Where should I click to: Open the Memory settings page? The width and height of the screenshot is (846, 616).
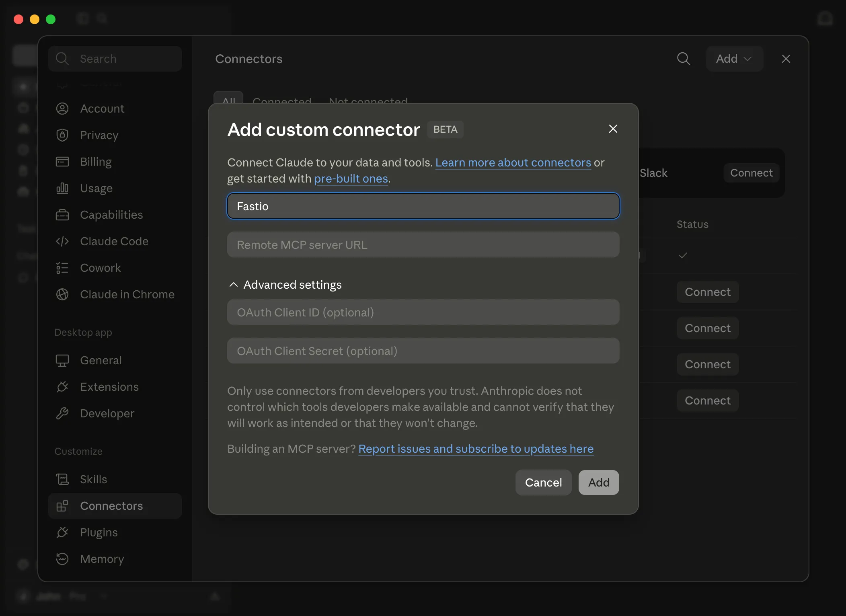tap(115, 559)
